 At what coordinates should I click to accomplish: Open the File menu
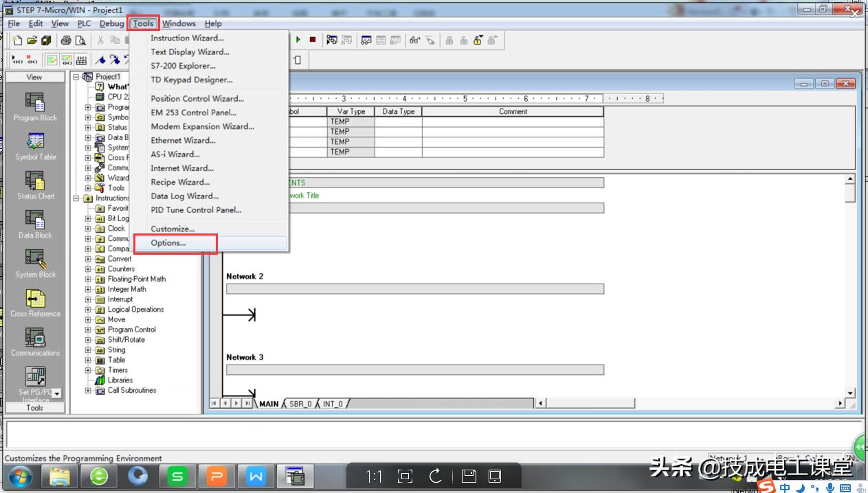pos(14,23)
